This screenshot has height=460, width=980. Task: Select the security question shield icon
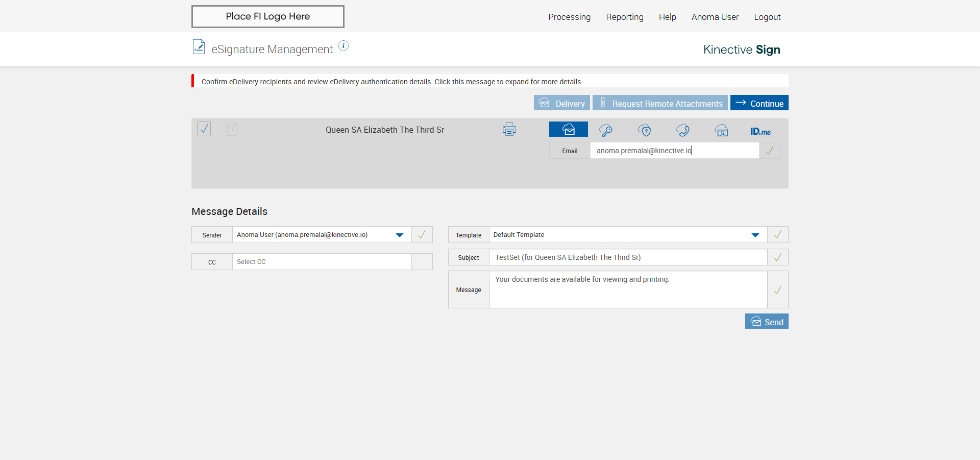click(x=644, y=130)
